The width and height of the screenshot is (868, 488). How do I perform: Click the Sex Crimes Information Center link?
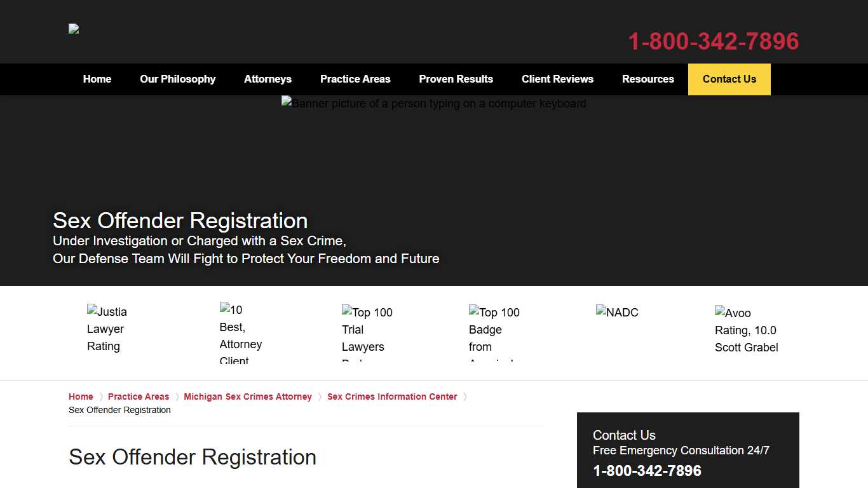click(392, 396)
